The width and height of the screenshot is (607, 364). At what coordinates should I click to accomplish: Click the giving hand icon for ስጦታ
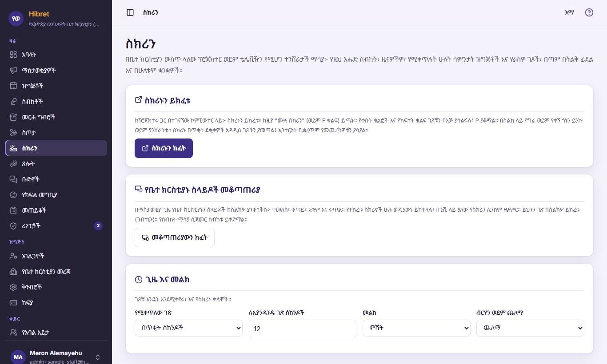[x=13, y=132]
